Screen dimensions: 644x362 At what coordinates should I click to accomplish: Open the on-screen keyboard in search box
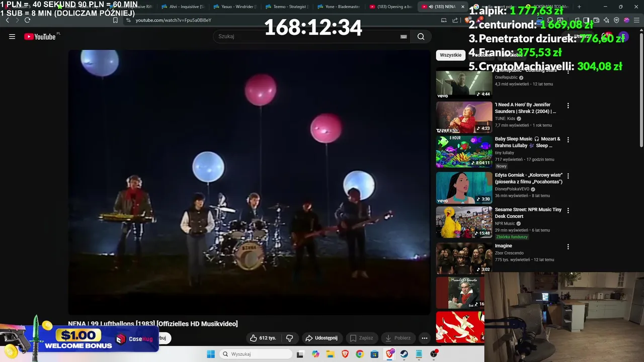[x=404, y=36]
